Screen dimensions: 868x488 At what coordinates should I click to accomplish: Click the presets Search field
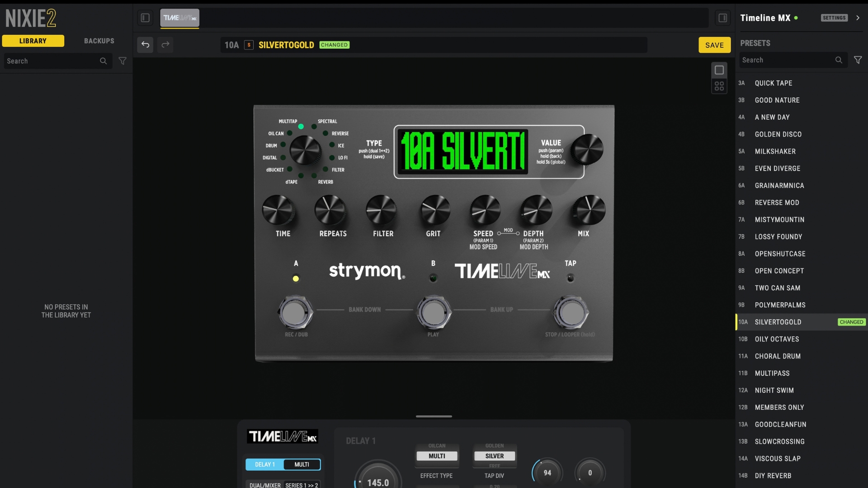[793, 60]
